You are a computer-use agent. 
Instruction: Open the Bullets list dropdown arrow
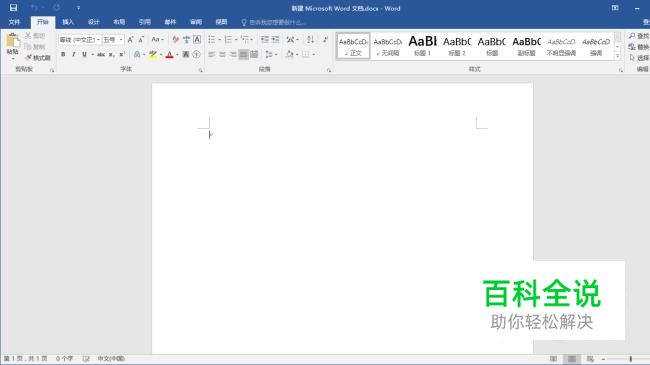pyautogui.click(x=220, y=39)
